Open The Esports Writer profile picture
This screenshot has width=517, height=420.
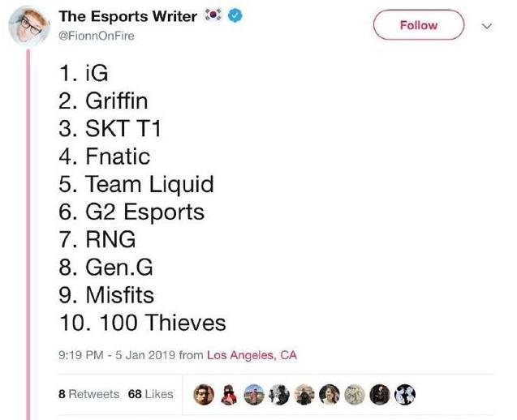pos(29,26)
